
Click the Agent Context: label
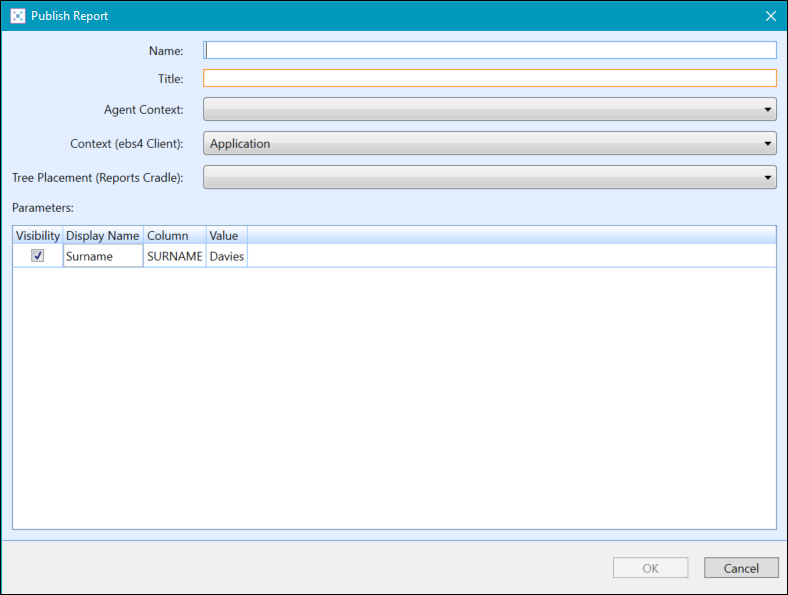click(144, 110)
